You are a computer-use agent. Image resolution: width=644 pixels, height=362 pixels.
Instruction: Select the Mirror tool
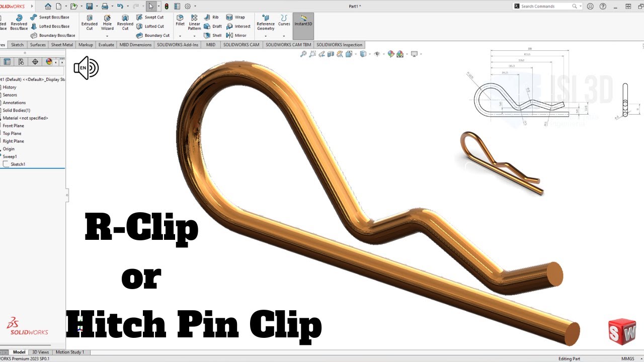point(236,35)
